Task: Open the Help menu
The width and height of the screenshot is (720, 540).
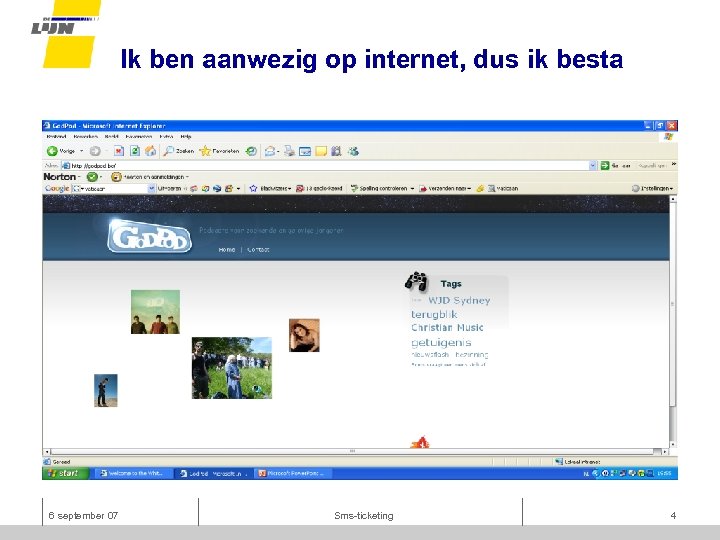Action: coord(186,136)
